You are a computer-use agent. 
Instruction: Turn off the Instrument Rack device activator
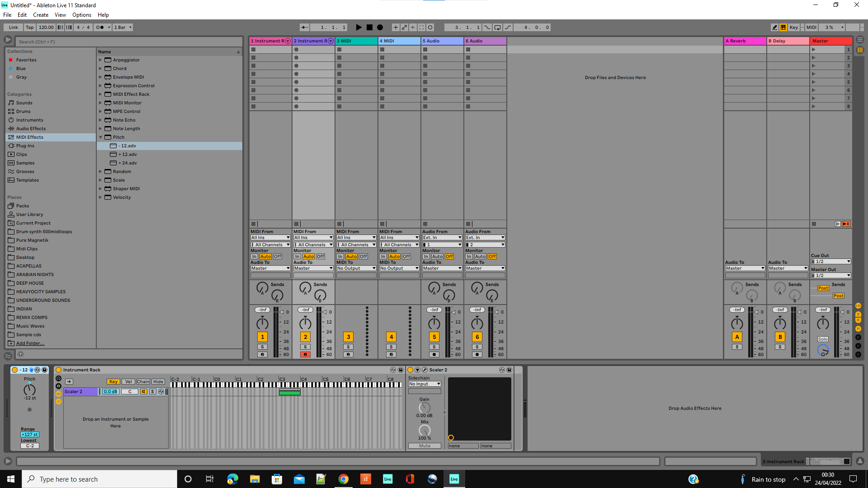pos(58,370)
